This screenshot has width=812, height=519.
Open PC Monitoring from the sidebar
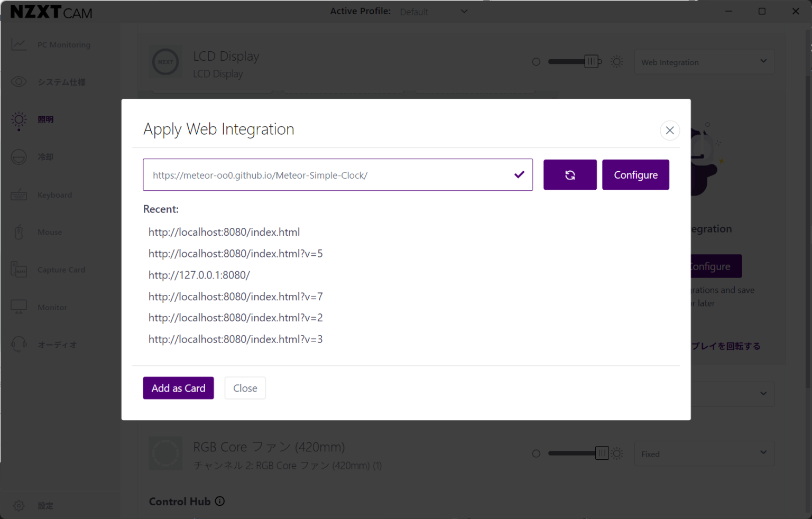coord(63,45)
